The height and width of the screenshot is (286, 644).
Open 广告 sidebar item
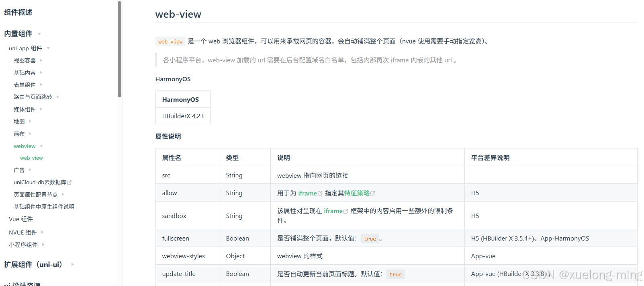coord(19,170)
